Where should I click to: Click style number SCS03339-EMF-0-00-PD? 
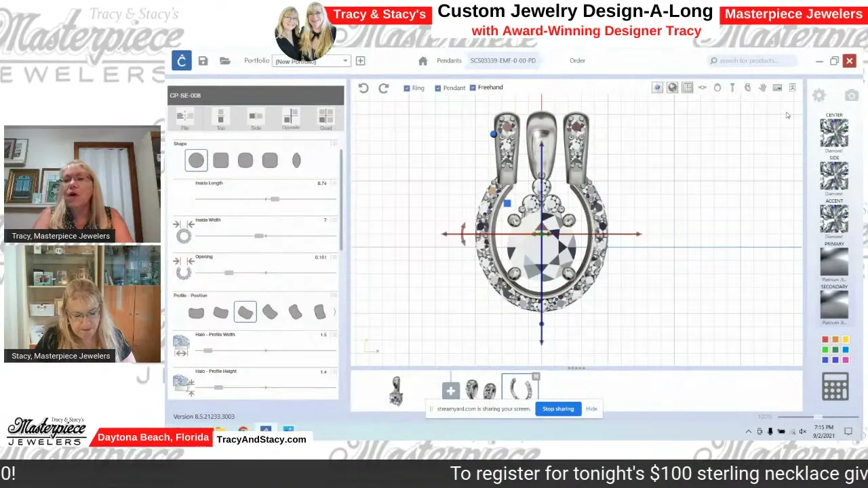[503, 61]
